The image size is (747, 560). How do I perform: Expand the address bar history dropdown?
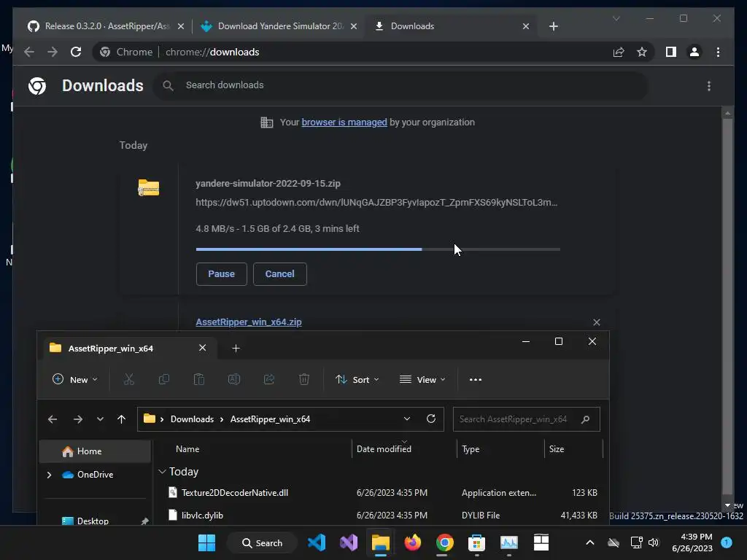407,419
